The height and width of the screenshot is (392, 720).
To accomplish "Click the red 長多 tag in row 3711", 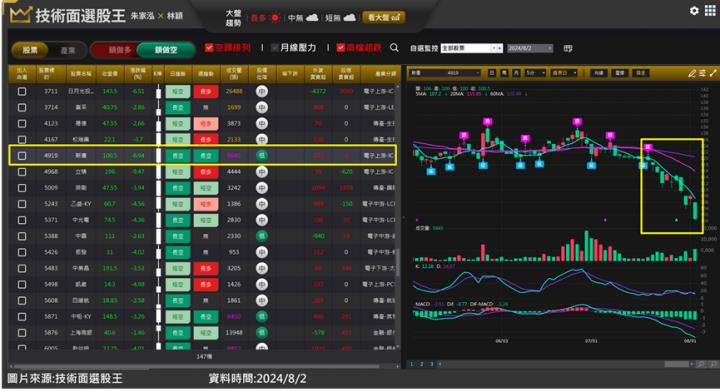I will tap(206, 91).
